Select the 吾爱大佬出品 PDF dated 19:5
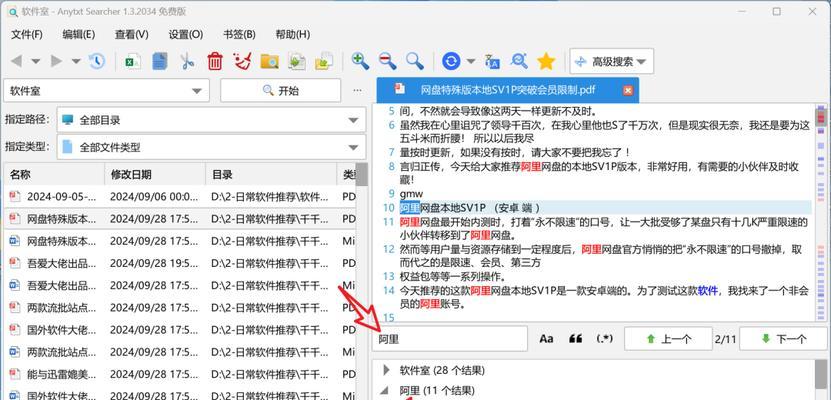The height and width of the screenshot is (400, 831). click(x=180, y=262)
